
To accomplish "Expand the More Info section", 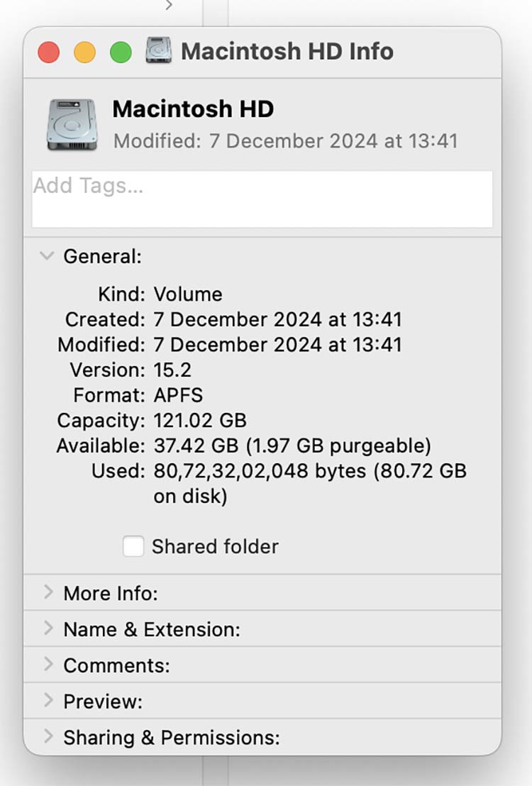I will point(47,593).
